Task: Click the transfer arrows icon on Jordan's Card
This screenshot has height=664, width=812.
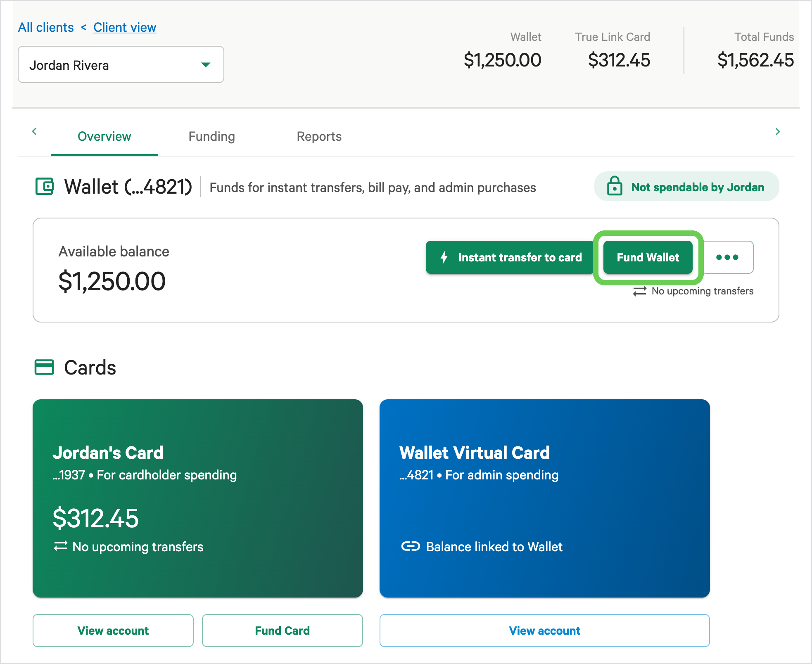Action: 60,546
